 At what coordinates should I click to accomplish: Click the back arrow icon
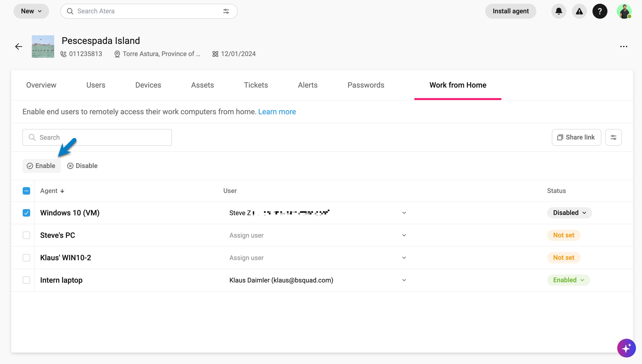coord(19,46)
